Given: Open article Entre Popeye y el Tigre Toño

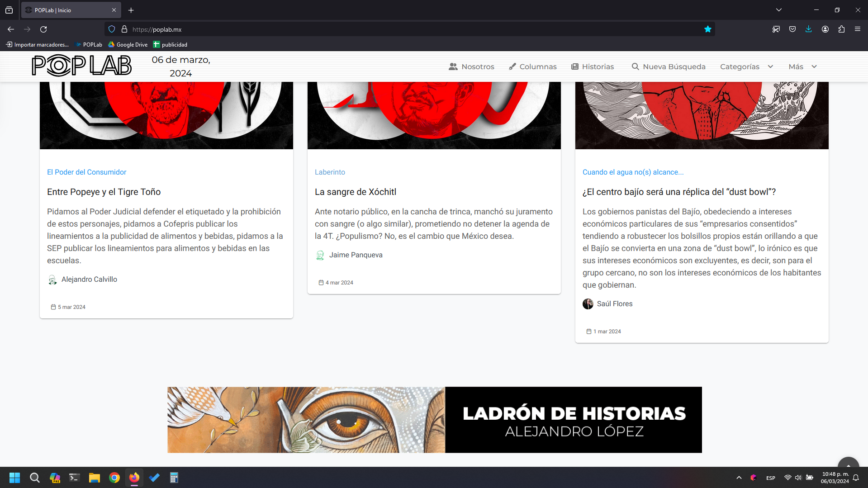Looking at the screenshot, I should (104, 192).
